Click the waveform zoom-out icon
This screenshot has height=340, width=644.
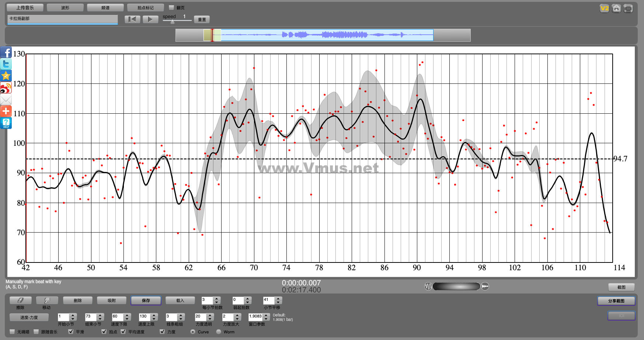(428, 286)
